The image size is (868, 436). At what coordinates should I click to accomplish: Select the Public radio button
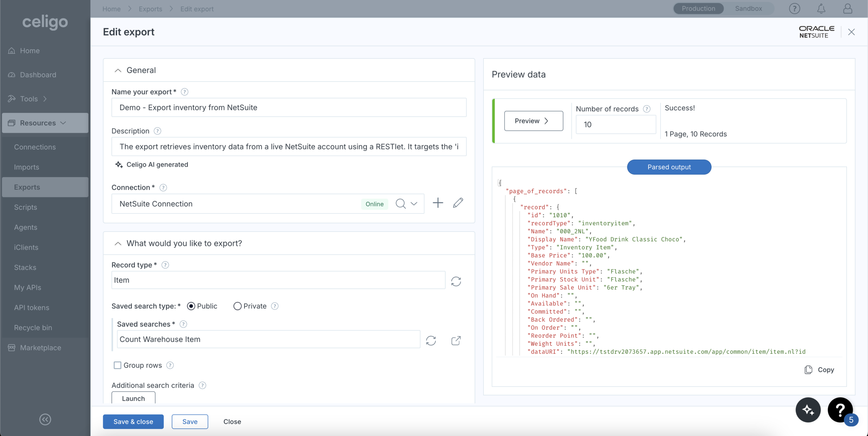192,306
